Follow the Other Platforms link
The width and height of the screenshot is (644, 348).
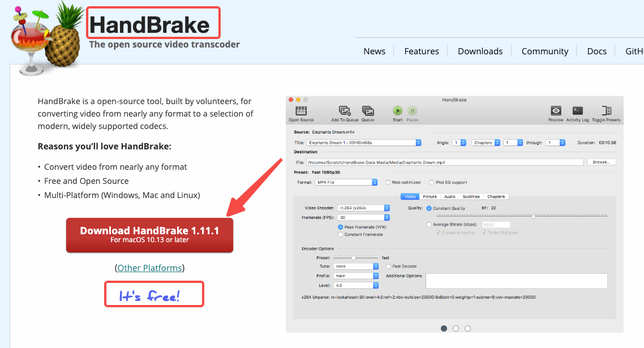pos(149,268)
